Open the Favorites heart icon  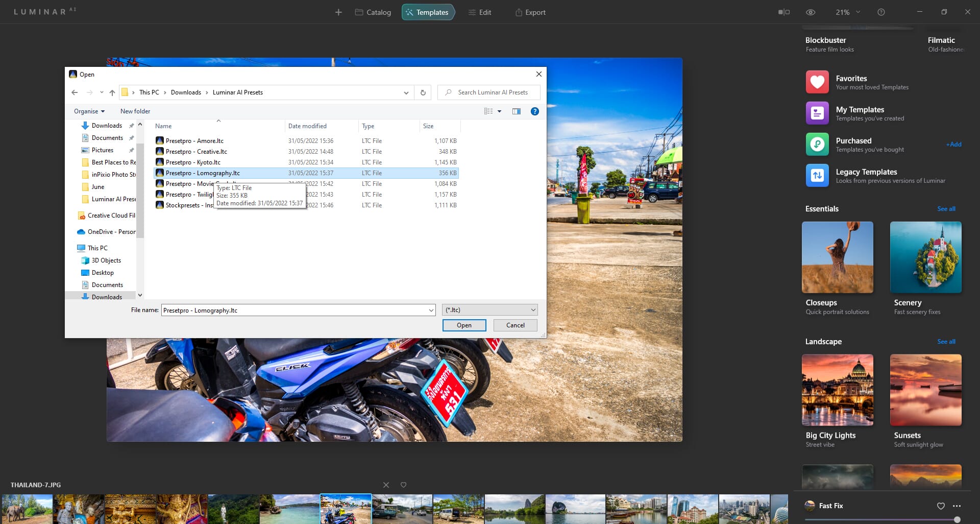(x=817, y=82)
